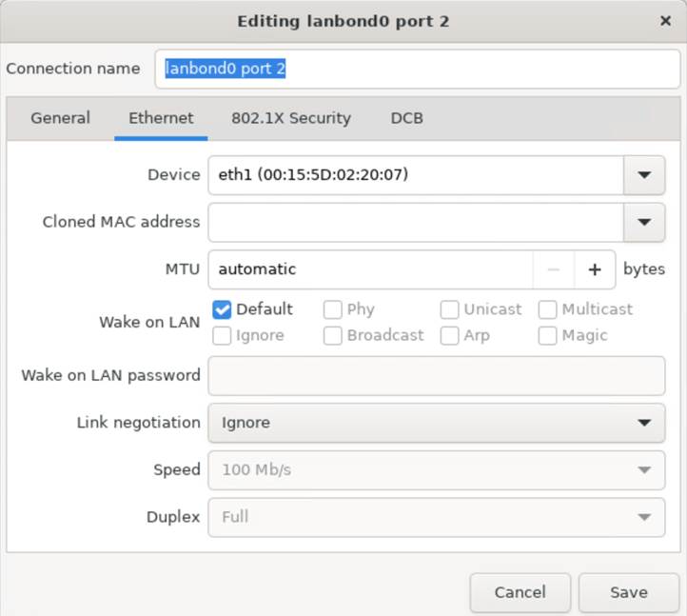Open the Device dropdown arrow
Screen dimensions: 687x616
(x=643, y=175)
